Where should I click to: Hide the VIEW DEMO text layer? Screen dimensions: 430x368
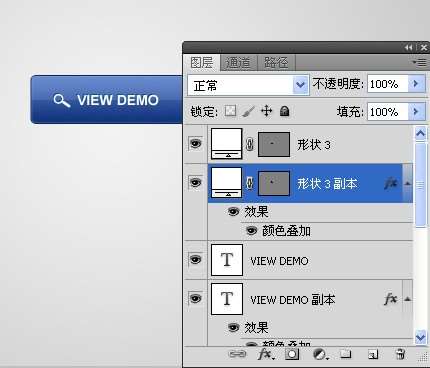(x=195, y=259)
